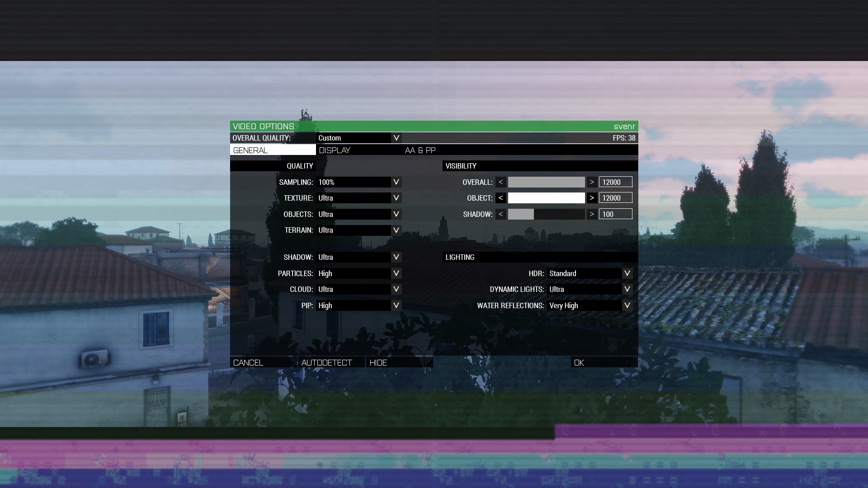
Task: Switch to the AA & PP tab
Action: [x=445, y=150]
